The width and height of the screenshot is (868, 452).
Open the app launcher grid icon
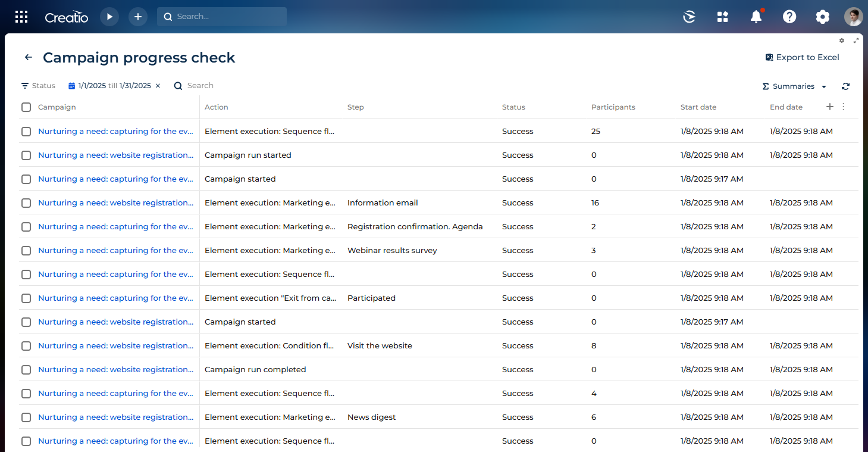tap(21, 17)
